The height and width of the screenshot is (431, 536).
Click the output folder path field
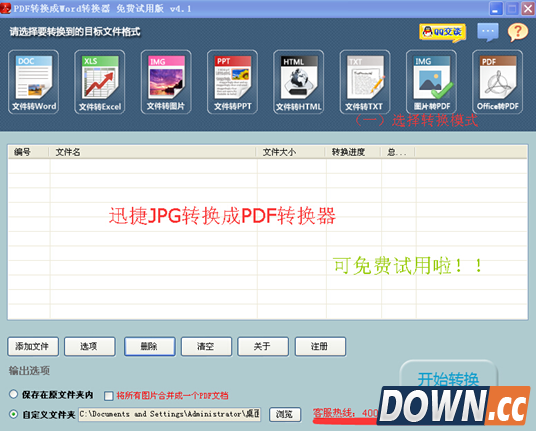pos(169,414)
